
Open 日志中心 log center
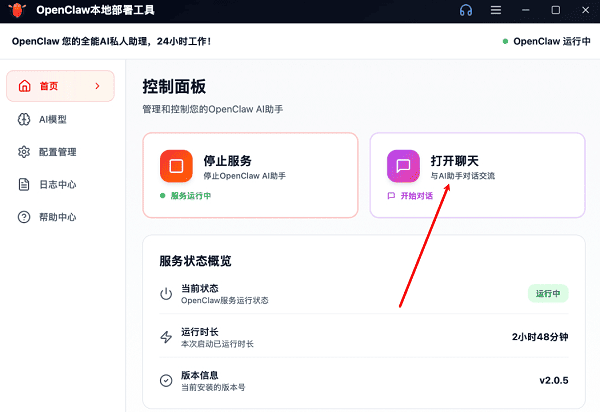pos(60,184)
